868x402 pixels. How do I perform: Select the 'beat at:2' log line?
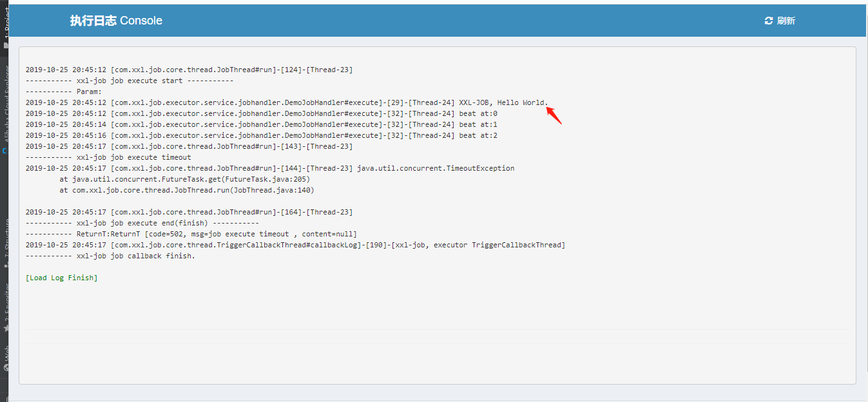point(262,135)
